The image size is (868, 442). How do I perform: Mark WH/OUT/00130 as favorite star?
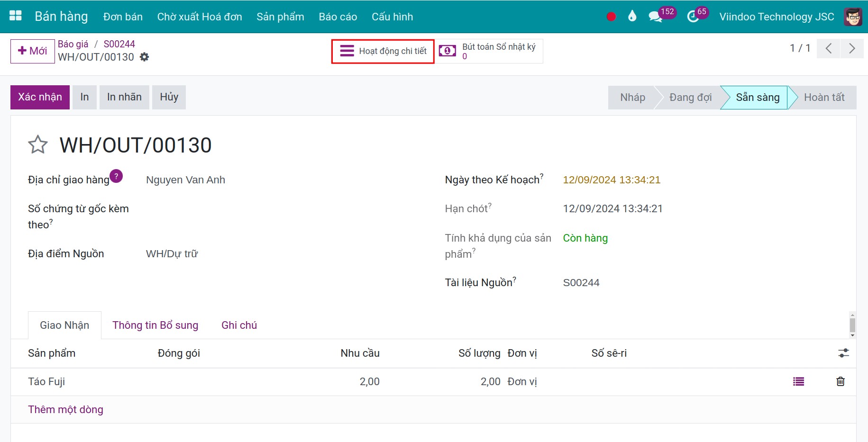(38, 145)
